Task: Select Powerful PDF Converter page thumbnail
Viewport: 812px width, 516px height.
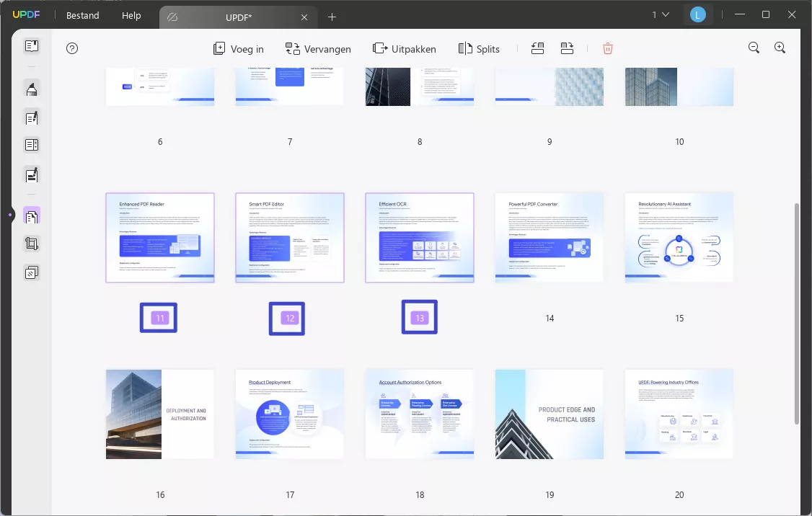Action: [x=550, y=238]
